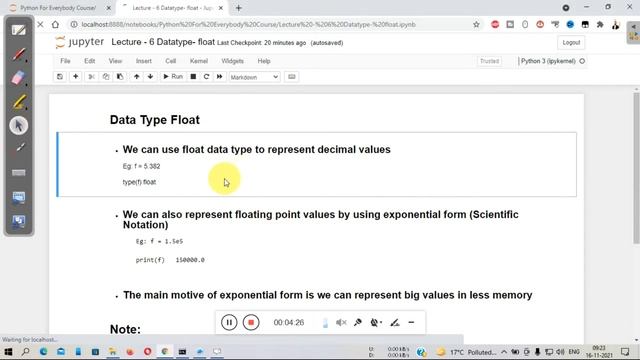Select the cursor pointer annotation tool

pos(18,125)
